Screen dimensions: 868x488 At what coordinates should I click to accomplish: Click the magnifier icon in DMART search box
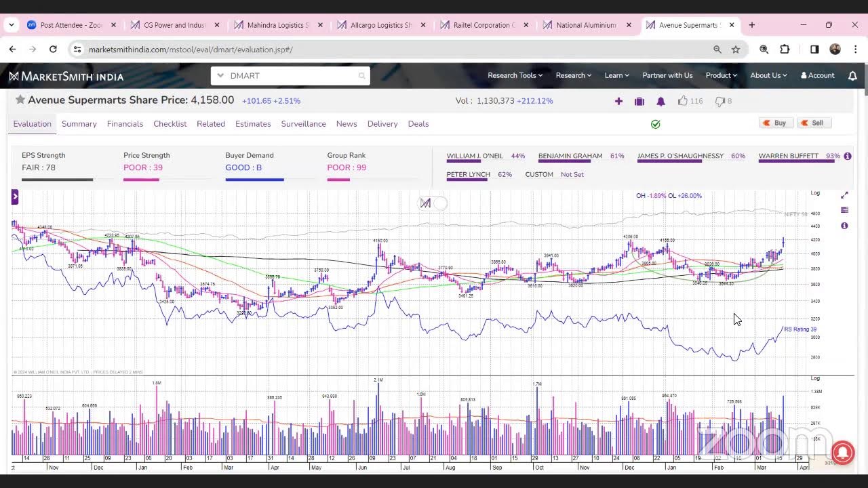point(361,76)
